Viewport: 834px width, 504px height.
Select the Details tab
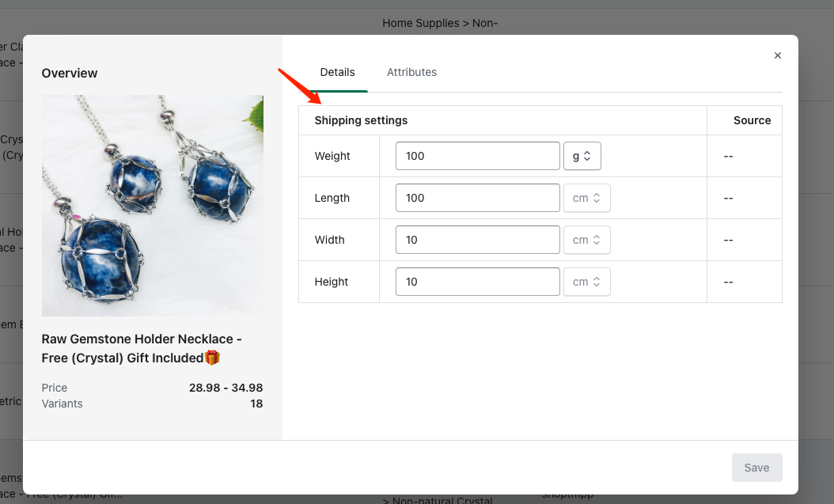coord(337,72)
